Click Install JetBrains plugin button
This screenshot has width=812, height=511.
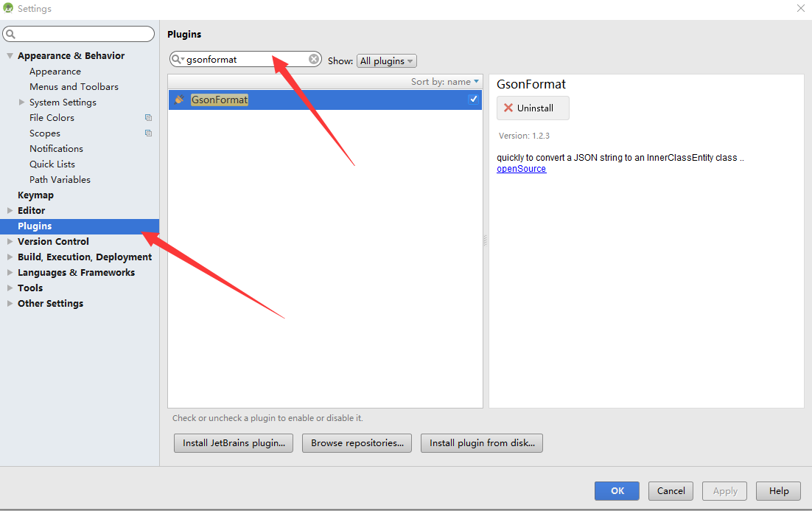click(234, 443)
